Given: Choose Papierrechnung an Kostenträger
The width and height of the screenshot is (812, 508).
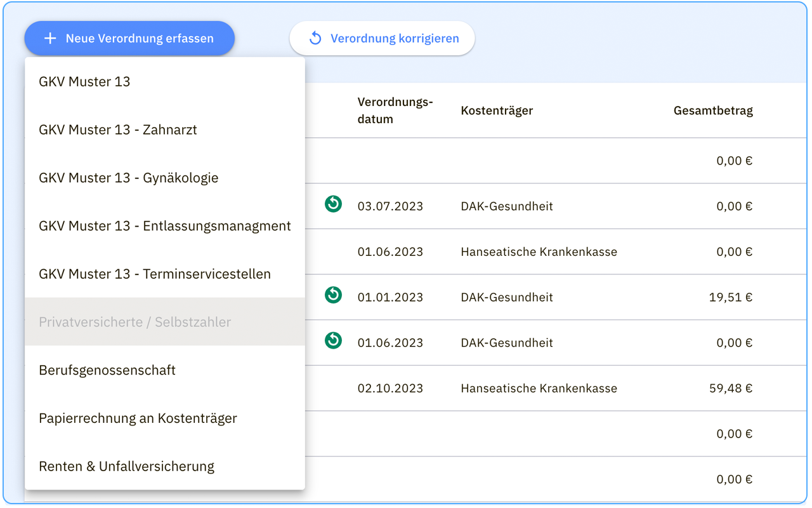Looking at the screenshot, I should (x=138, y=418).
